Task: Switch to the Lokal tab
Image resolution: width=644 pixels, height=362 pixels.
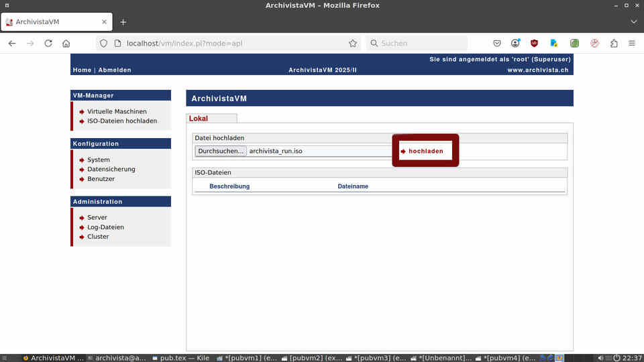Action: click(x=199, y=119)
